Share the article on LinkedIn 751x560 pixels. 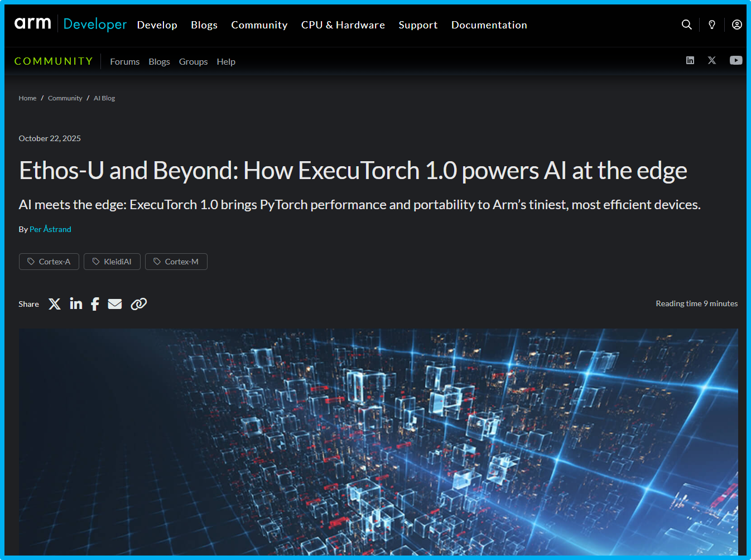pos(76,304)
